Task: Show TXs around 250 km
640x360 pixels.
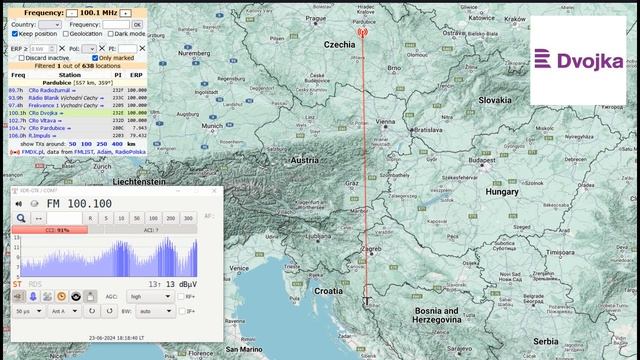Action: pos(102,144)
